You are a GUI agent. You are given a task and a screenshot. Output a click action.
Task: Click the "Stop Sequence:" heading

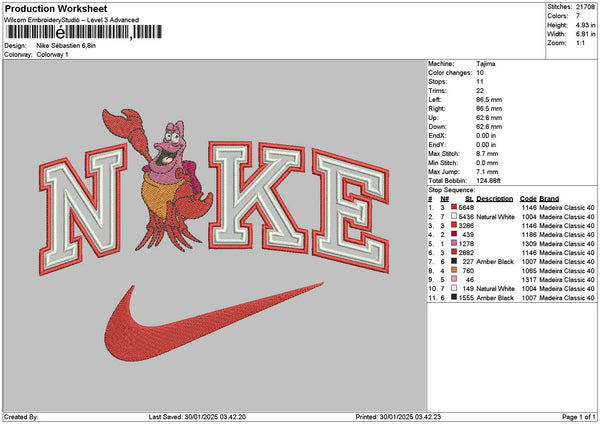[x=452, y=190]
